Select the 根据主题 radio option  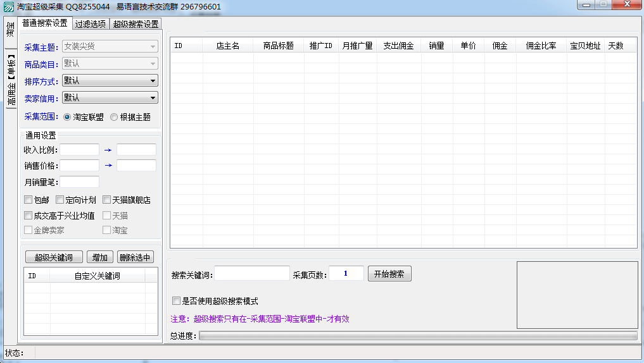pyautogui.click(x=114, y=117)
